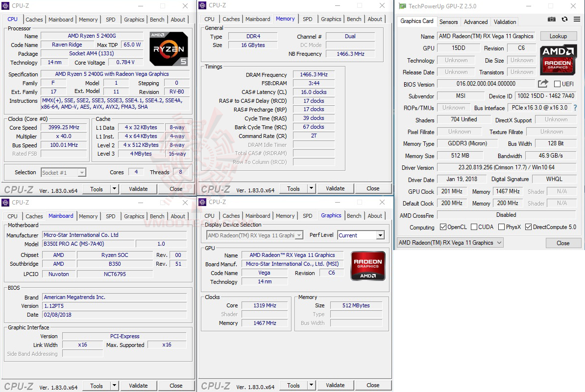The height and width of the screenshot is (392, 585).
Task: Click the '016.002.000.004.000000' BIOS version value
Action: [486, 84]
